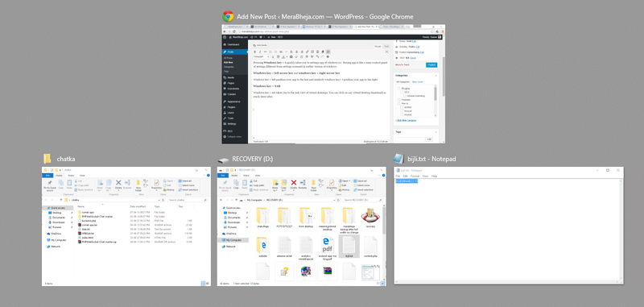
Task: Check the Blogging category checkbox in WordPress
Action: (x=398, y=89)
